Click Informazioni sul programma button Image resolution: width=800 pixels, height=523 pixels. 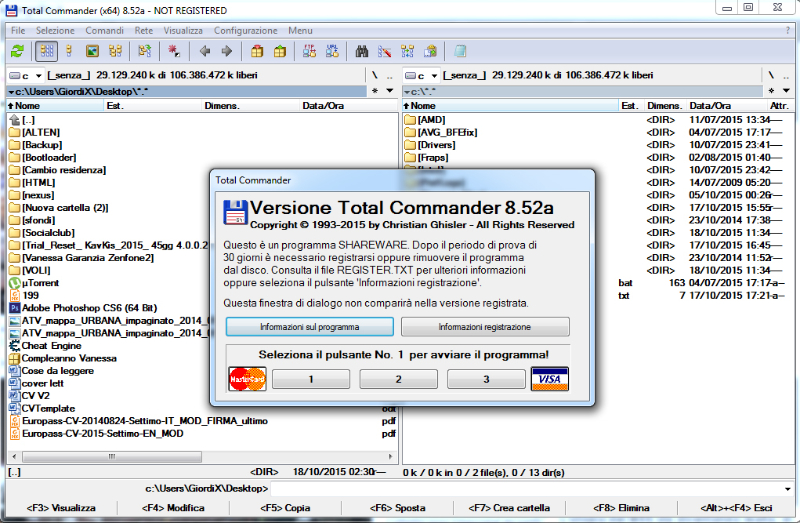click(310, 327)
